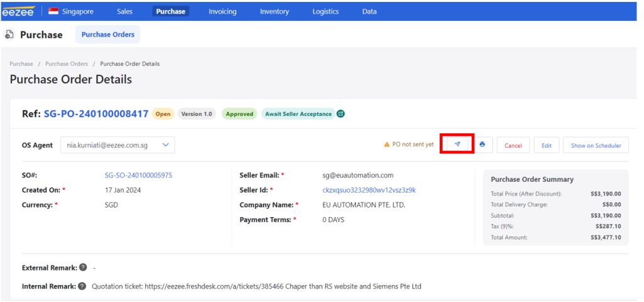644x302 pixels.
Task: Open the Purchase module icon
Action: (x=9, y=35)
